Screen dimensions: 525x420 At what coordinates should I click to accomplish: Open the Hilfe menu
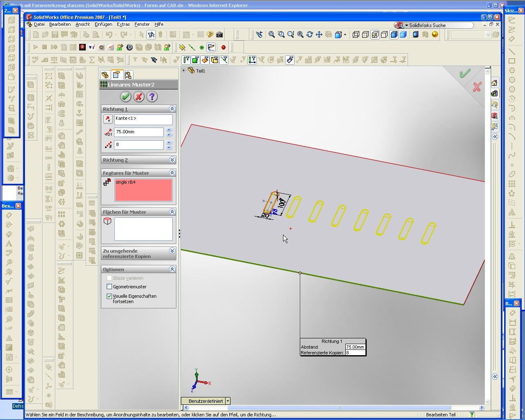coord(159,24)
